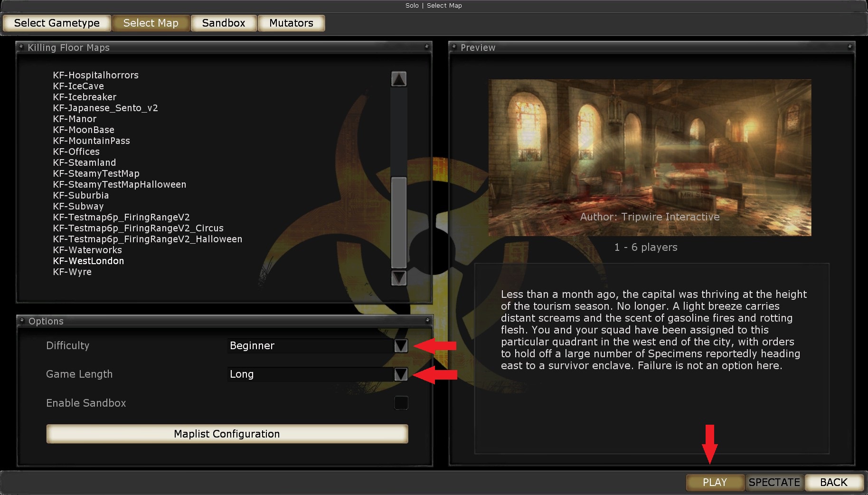Click the map preview image
The height and width of the screenshot is (495, 868).
coord(650,158)
